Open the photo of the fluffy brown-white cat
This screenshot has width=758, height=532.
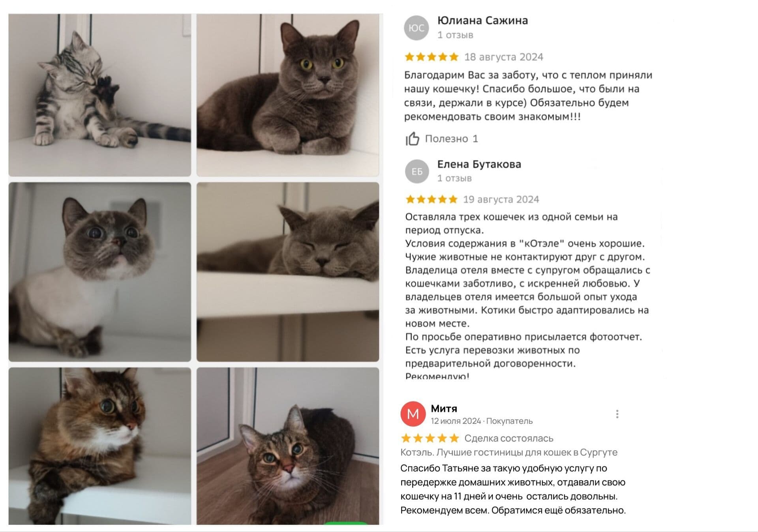[x=100, y=446]
